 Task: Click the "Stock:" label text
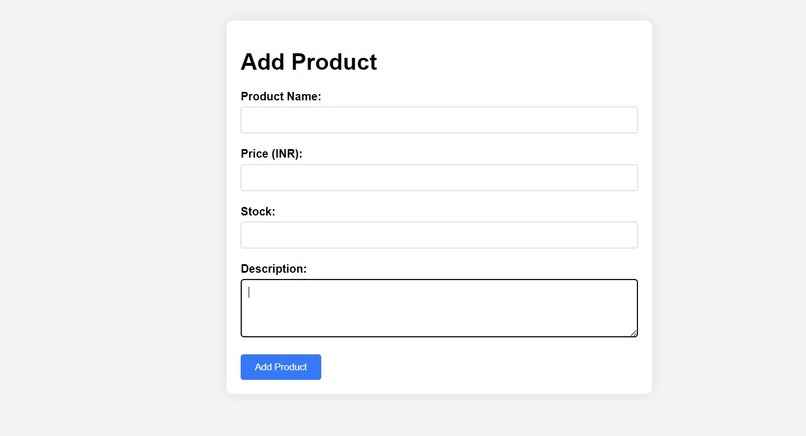click(x=258, y=212)
